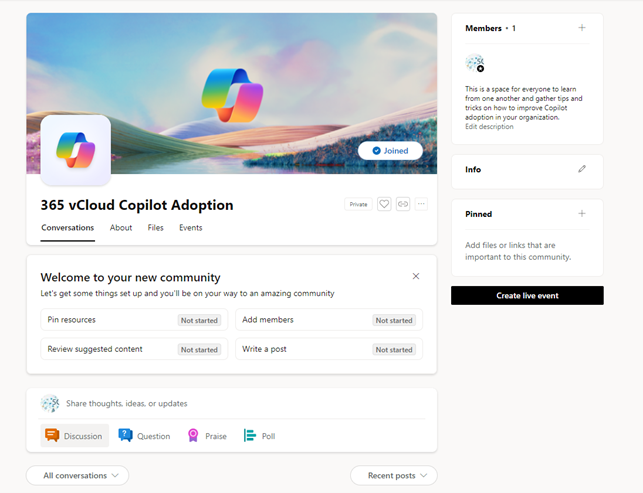643x493 pixels.
Task: Click Not started badge for Review suggested content
Action: click(x=199, y=350)
